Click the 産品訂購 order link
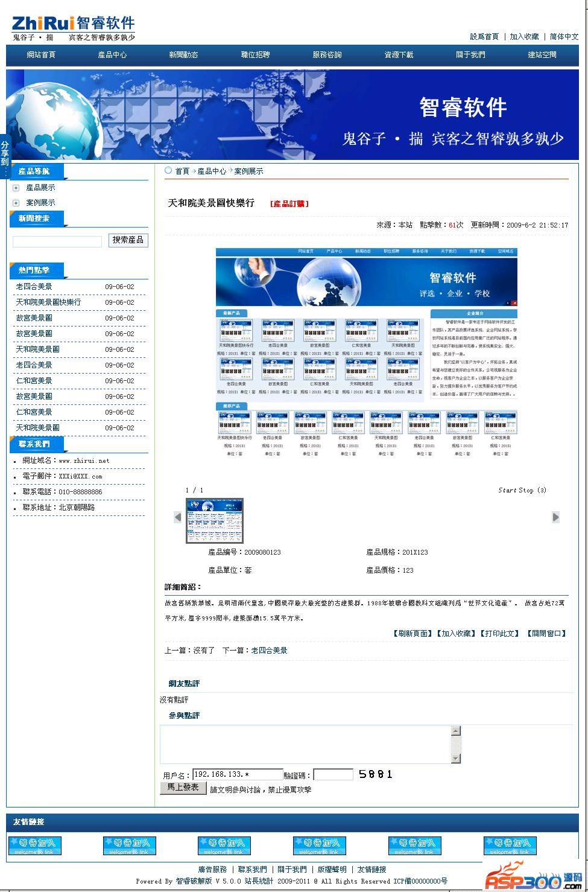Viewport: 588px width, 892px height. (289, 204)
